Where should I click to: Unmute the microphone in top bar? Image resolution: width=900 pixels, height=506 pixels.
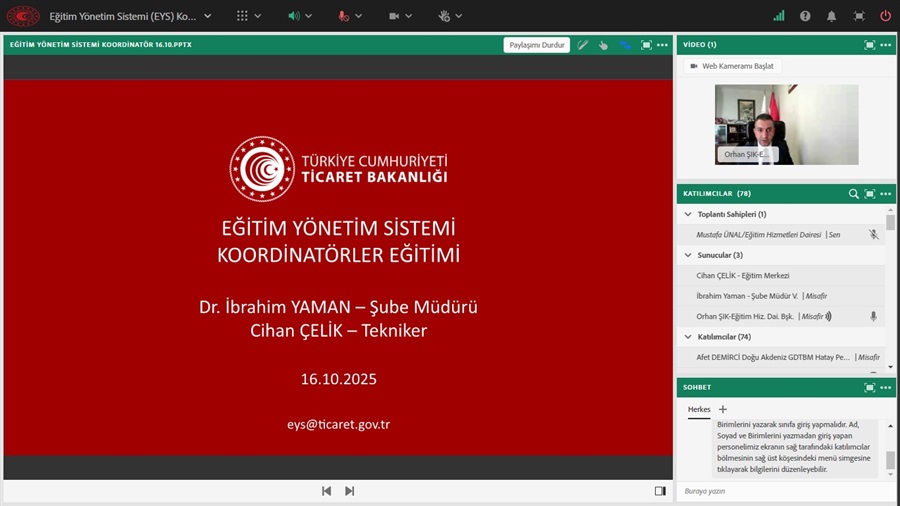[344, 16]
